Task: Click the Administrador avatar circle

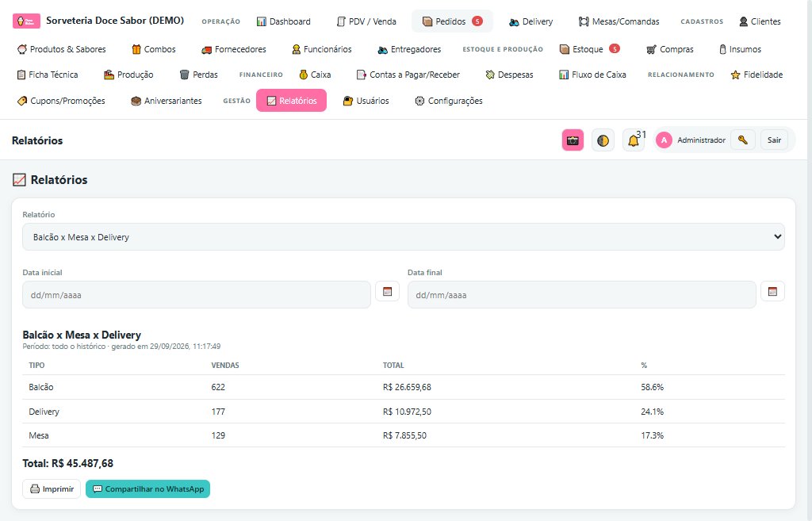Action: click(664, 140)
